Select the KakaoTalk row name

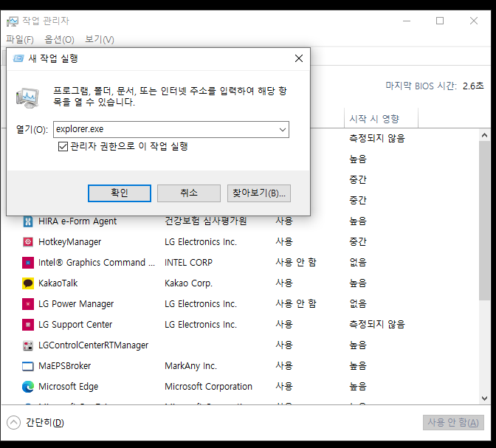point(58,283)
